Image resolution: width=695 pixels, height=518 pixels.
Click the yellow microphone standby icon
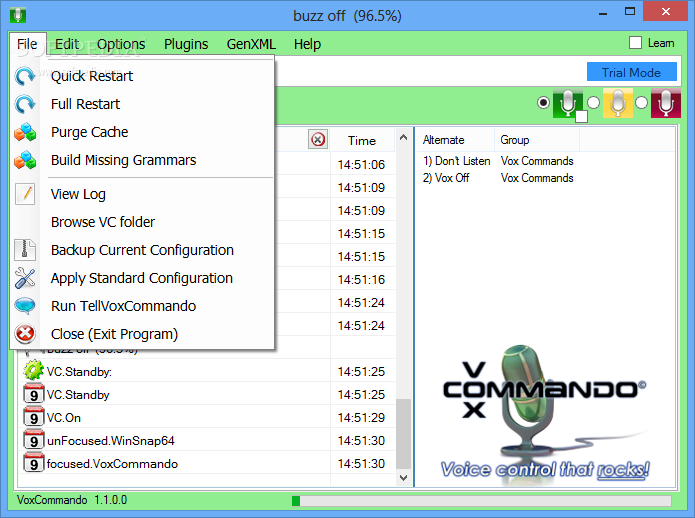click(x=618, y=103)
